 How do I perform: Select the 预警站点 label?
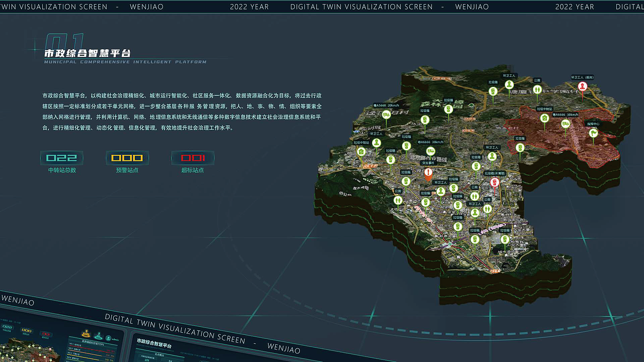click(127, 170)
